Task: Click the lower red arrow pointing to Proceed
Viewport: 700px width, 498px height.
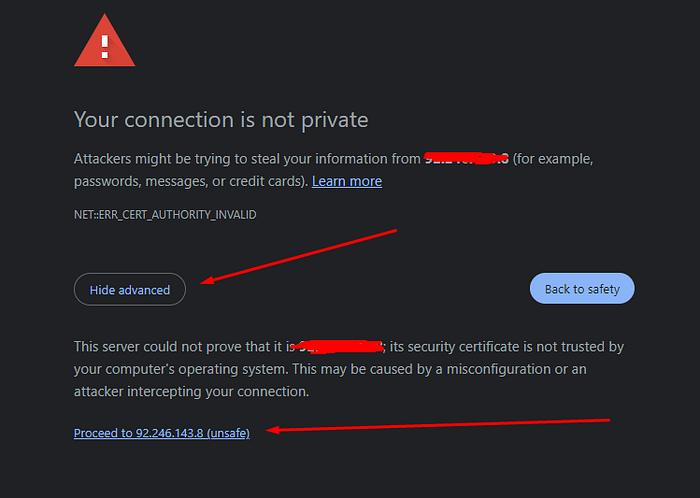Action: coord(440,426)
